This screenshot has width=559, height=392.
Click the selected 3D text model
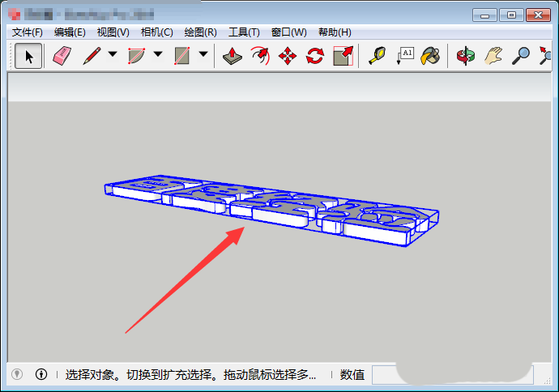(x=271, y=210)
